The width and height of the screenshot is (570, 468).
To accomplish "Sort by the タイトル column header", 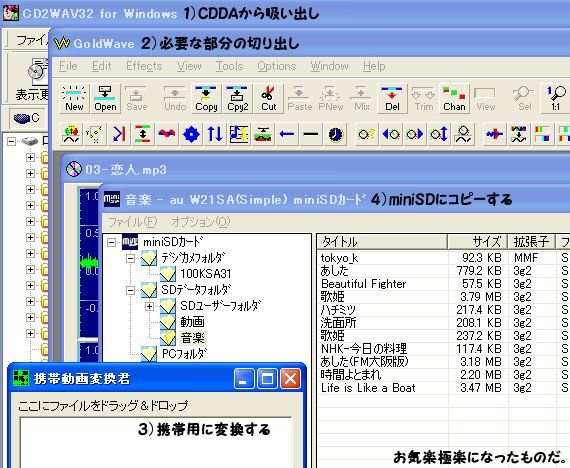I will tap(382, 241).
